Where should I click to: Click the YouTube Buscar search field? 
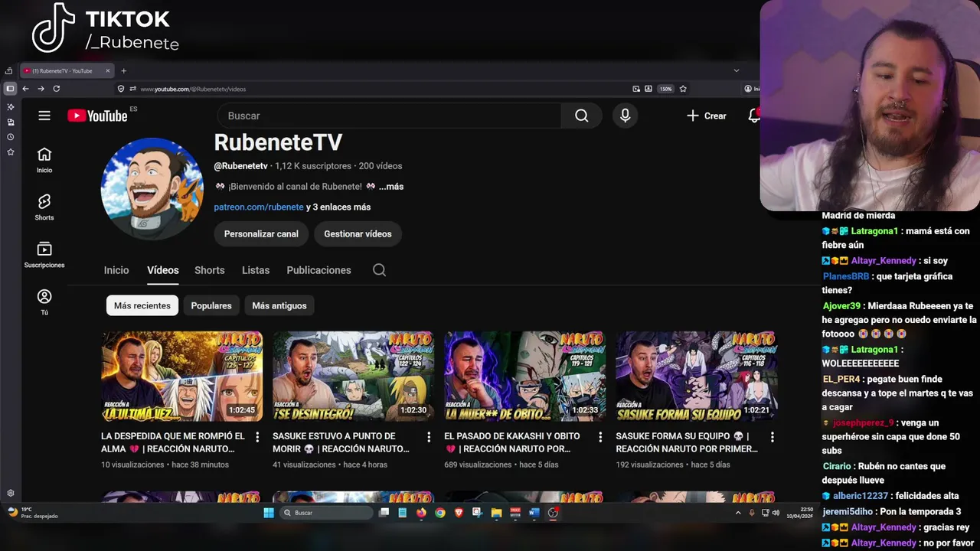pos(390,116)
